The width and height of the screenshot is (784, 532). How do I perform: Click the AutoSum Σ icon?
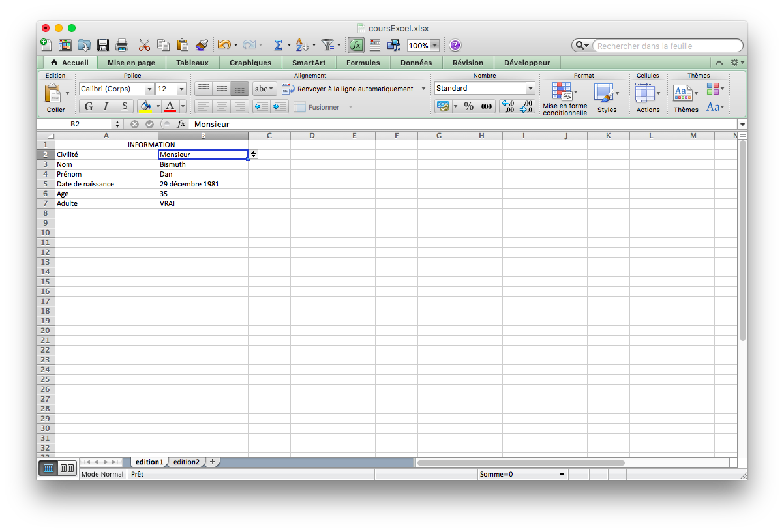click(x=278, y=45)
